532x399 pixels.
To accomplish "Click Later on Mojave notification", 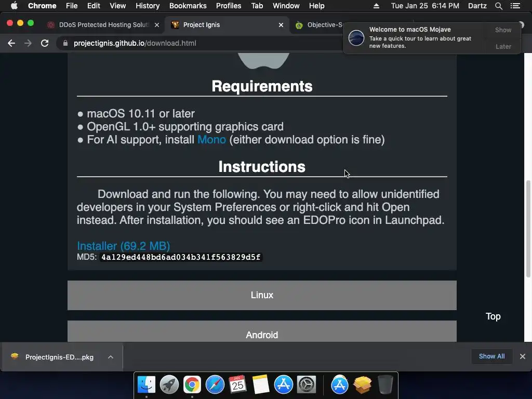I will click(503, 46).
